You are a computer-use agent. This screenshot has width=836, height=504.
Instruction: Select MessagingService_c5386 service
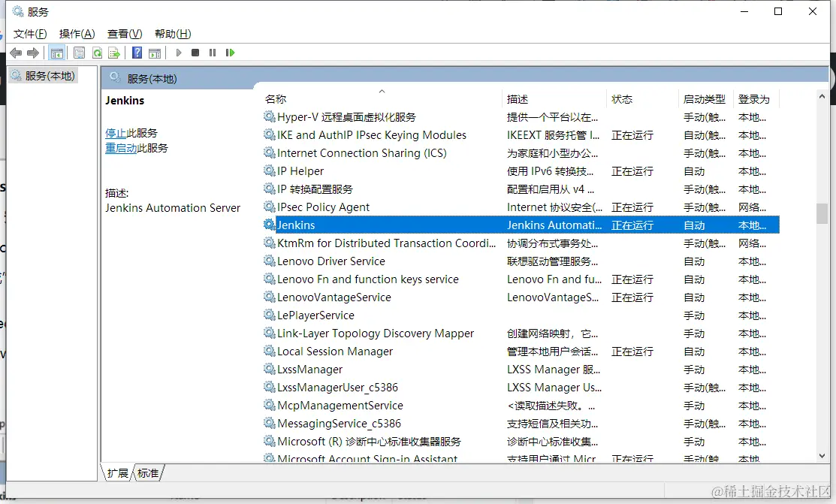click(339, 424)
